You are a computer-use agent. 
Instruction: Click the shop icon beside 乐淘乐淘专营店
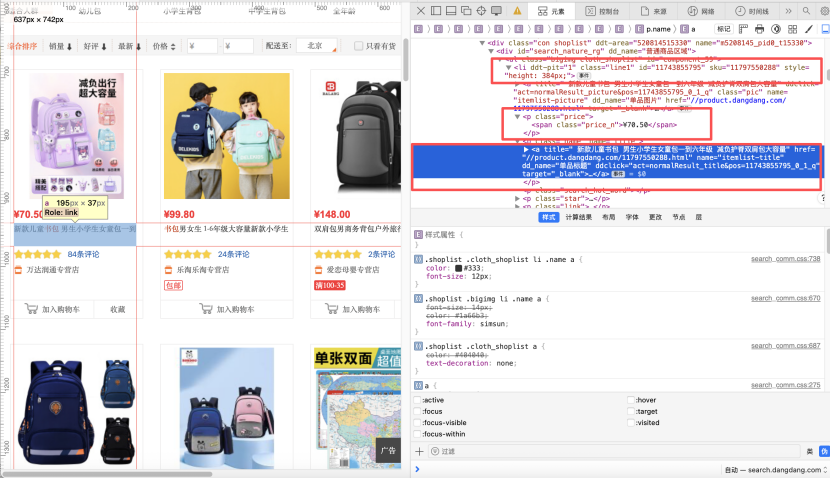[168, 270]
